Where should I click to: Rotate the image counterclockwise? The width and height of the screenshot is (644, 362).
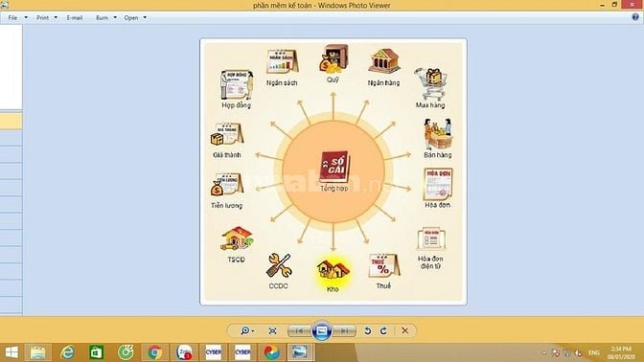tap(368, 330)
